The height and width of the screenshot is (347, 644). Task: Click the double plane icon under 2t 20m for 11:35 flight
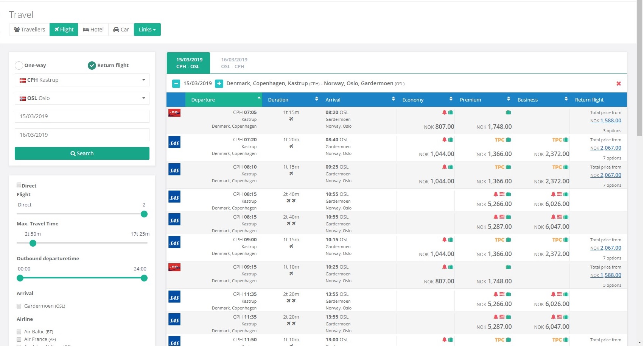point(291,301)
